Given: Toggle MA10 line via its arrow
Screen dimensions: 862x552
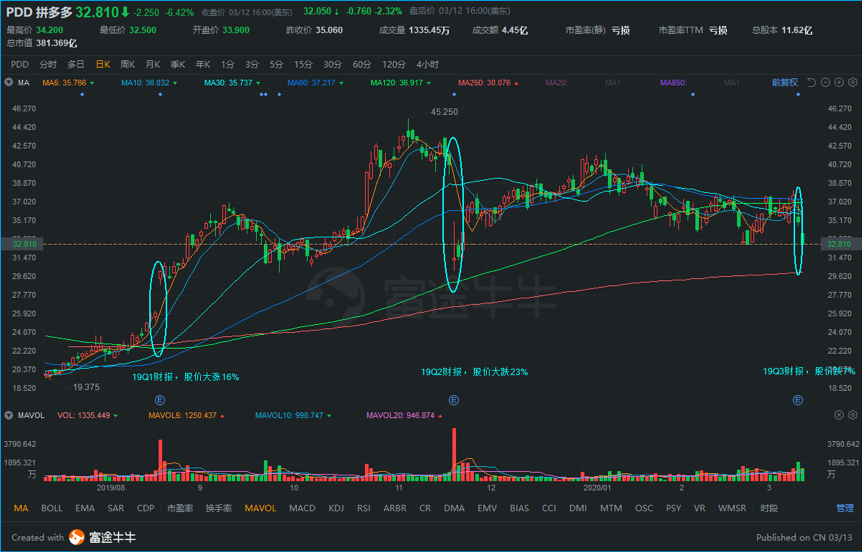Looking at the screenshot, I should (175, 83).
